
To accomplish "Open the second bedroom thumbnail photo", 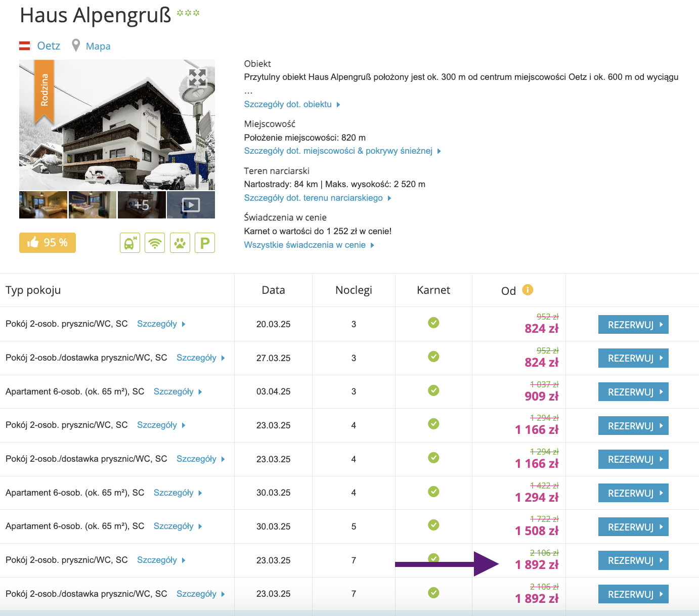I will tap(93, 205).
